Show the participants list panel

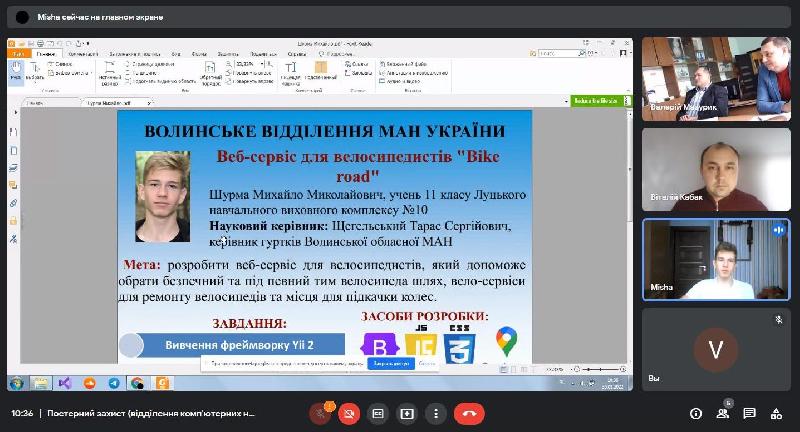pos(722,413)
